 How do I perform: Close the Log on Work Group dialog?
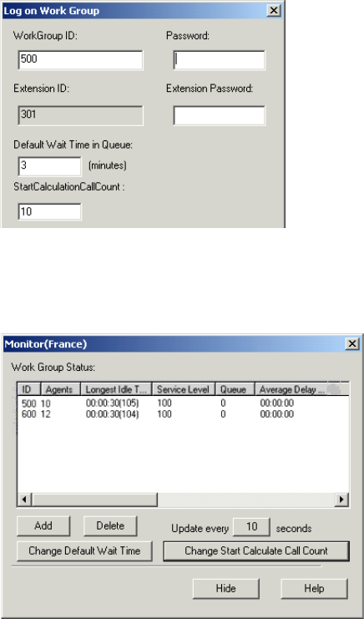[x=273, y=11]
